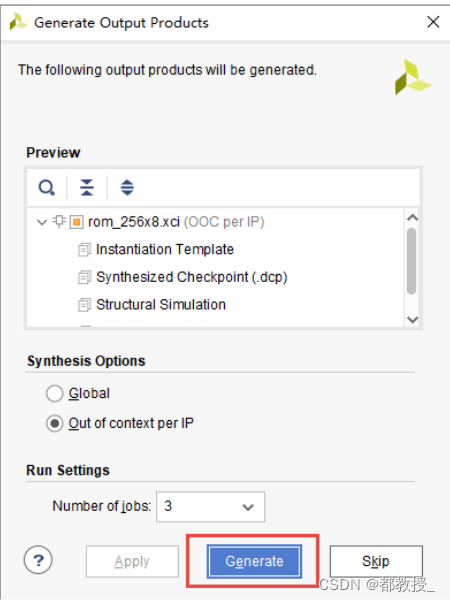This screenshot has width=450, height=602.
Task: Click the Generate button
Action: [254, 561]
